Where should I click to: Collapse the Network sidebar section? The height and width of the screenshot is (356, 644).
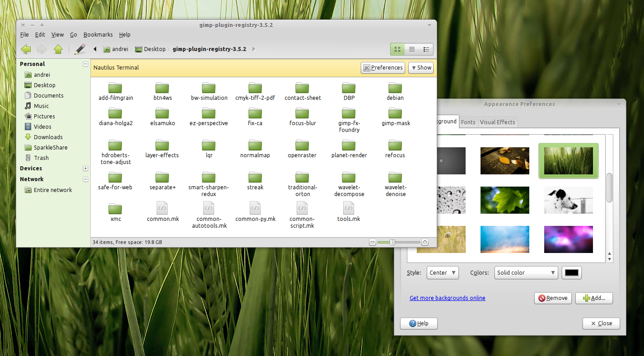click(85, 179)
